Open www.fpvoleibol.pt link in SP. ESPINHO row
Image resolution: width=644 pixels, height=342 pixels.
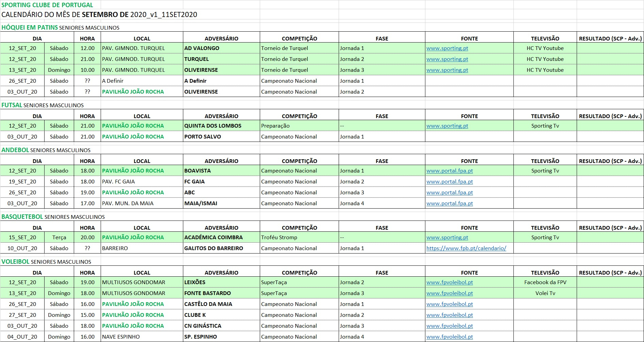pyautogui.click(x=450, y=337)
